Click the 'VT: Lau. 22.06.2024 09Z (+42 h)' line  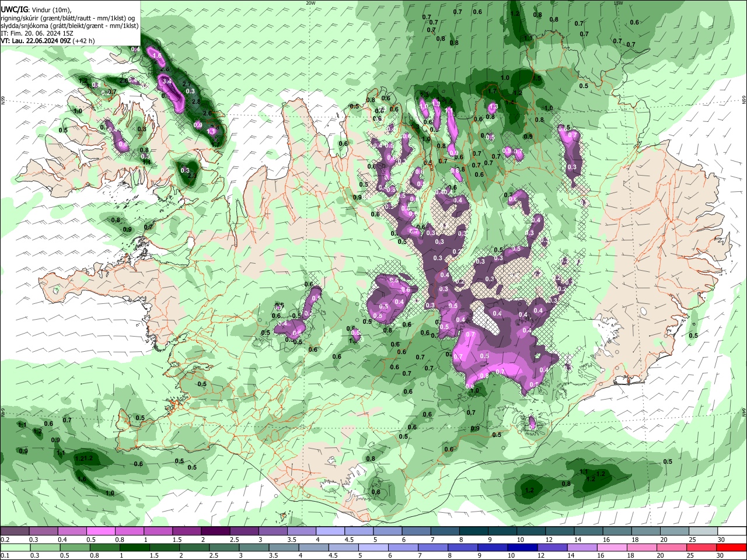tap(48, 41)
